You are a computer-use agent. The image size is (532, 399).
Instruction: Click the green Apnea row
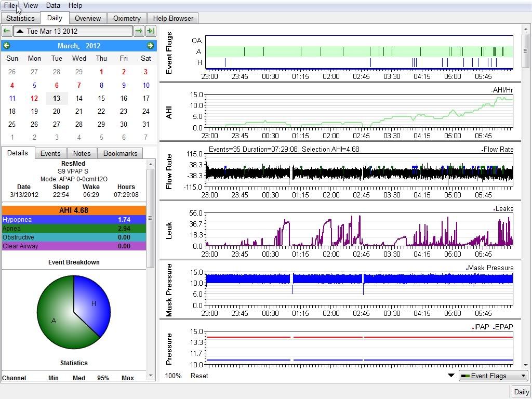74,229
